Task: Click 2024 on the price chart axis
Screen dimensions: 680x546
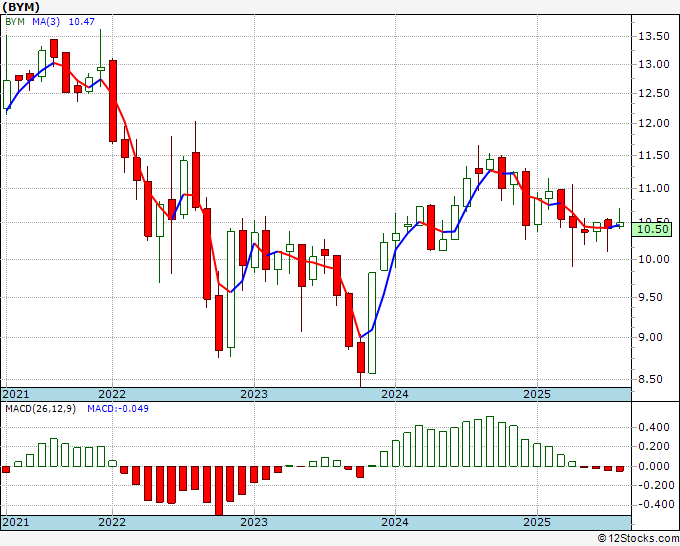Action: (395, 394)
